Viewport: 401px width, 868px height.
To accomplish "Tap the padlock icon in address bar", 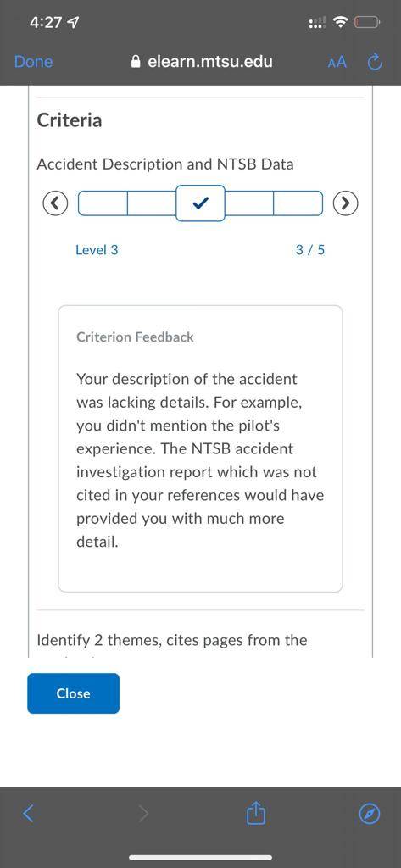I will point(136,62).
